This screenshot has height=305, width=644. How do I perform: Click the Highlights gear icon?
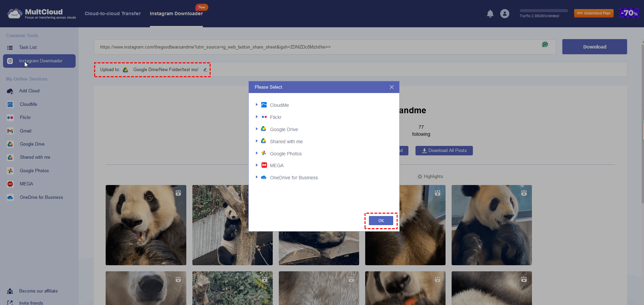click(x=420, y=177)
